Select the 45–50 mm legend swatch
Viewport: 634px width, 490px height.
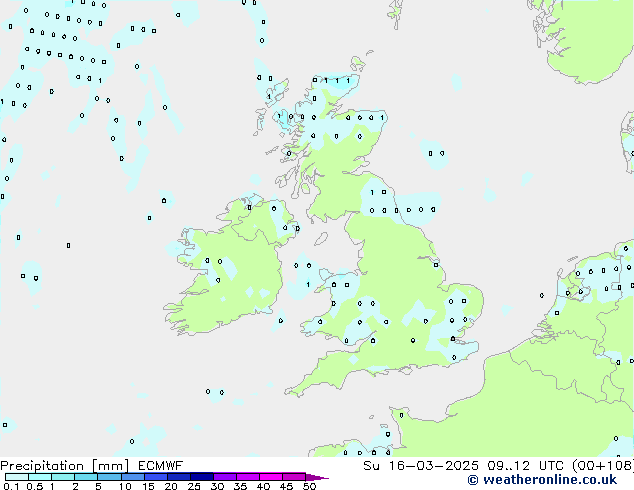(x=294, y=477)
